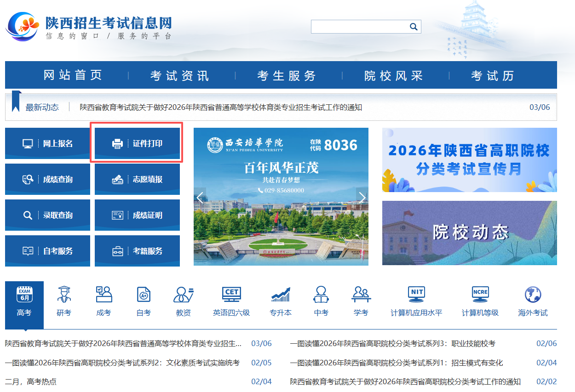Open the 考籍服务 service

(x=137, y=250)
